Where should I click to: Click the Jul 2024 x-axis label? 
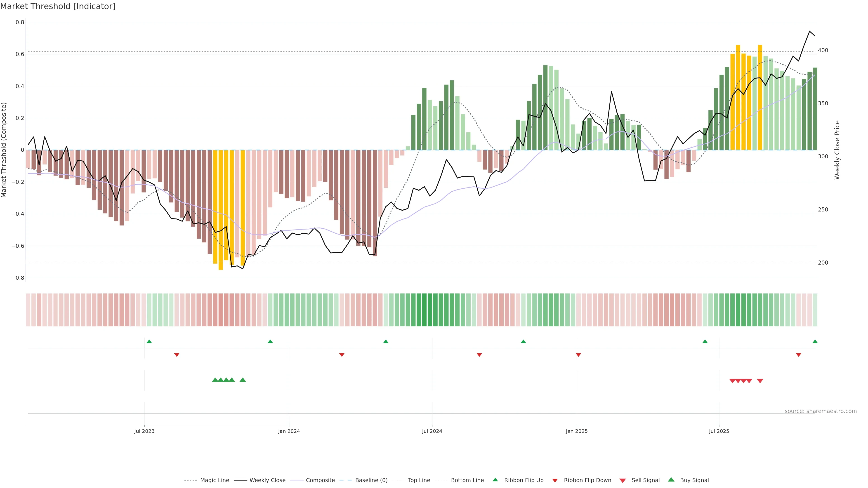pyautogui.click(x=432, y=431)
